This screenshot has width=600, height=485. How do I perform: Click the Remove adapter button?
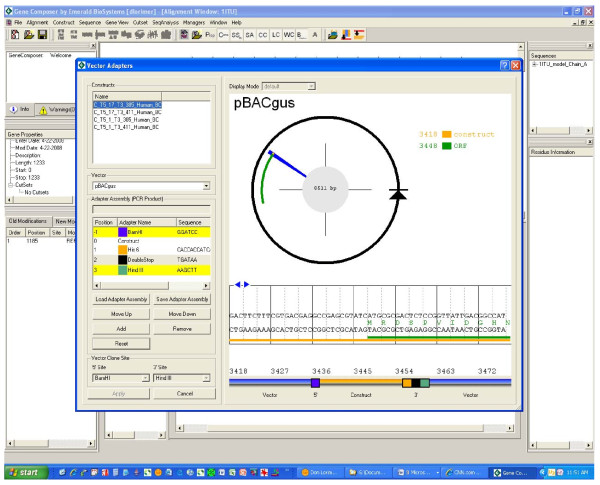(x=182, y=329)
